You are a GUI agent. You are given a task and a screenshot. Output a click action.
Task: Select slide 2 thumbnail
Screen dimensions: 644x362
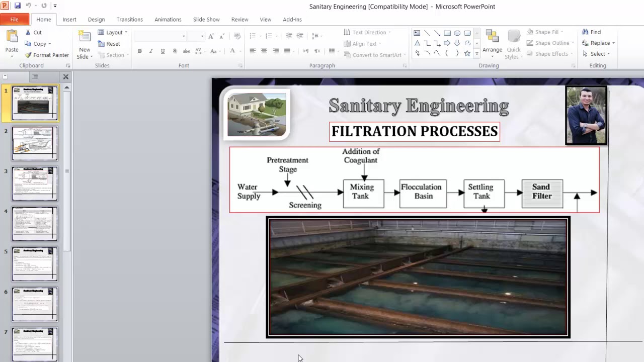(35, 143)
